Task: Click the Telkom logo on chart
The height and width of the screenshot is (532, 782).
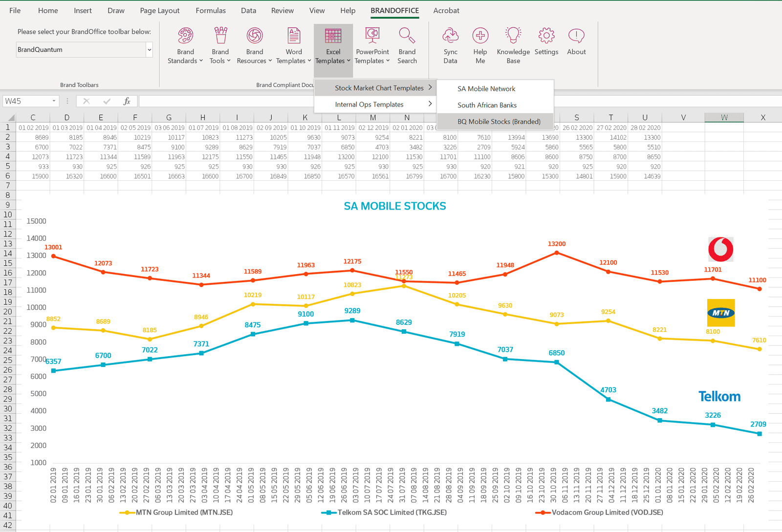Action: click(719, 396)
